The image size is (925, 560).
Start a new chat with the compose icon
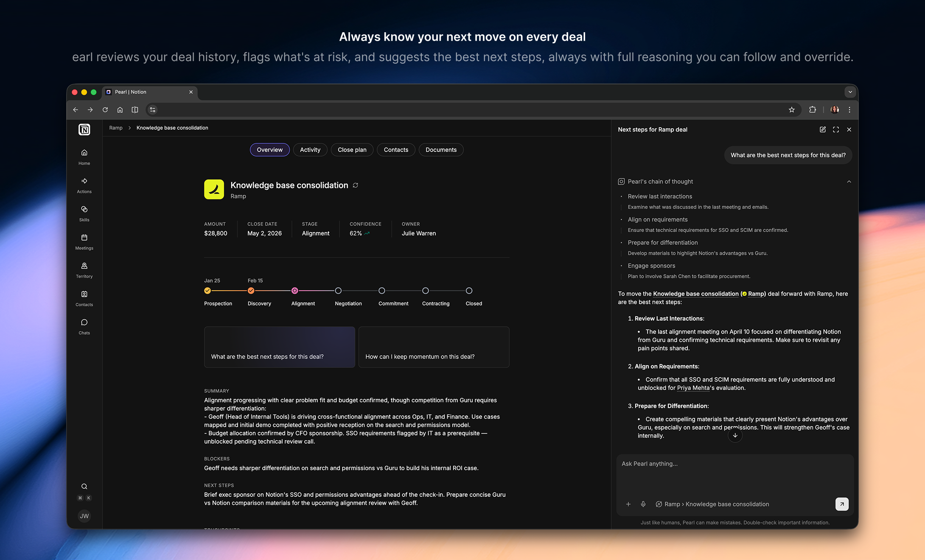tap(822, 129)
